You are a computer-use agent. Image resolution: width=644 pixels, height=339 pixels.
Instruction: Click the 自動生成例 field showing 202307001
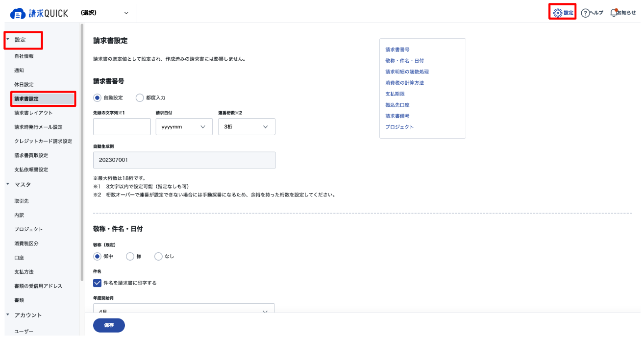[x=184, y=160]
